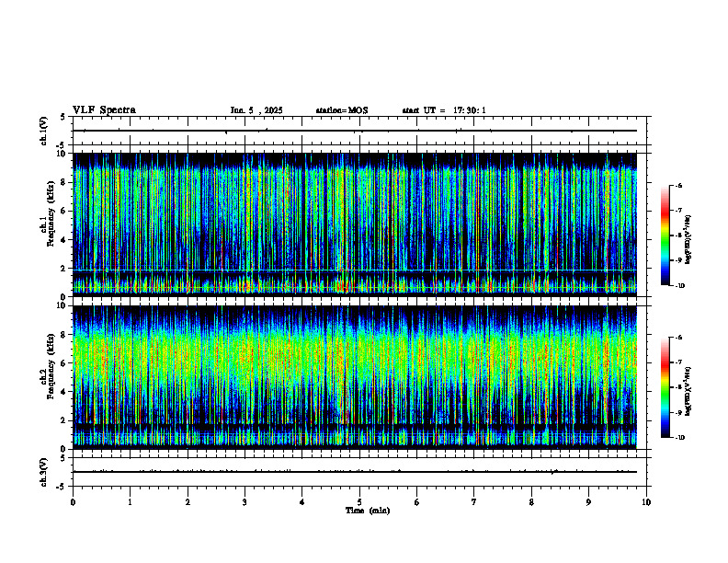
Task: Select the "station=MOS" header label
Action: 342,110
